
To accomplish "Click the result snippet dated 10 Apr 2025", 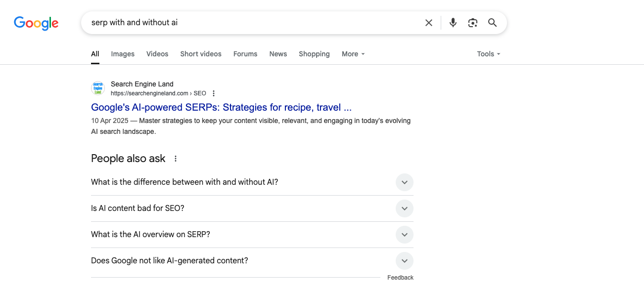I will [251, 126].
